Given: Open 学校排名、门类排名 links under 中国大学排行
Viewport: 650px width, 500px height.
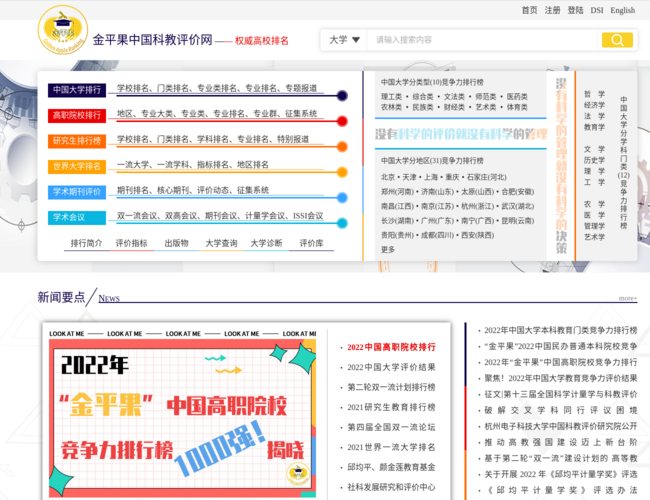Looking at the screenshot, I should click(x=217, y=88).
